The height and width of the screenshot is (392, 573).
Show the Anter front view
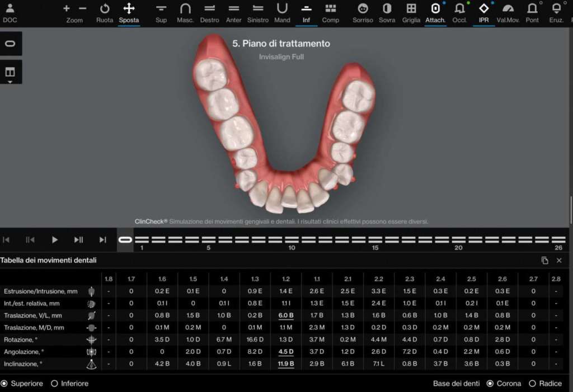coord(233,13)
